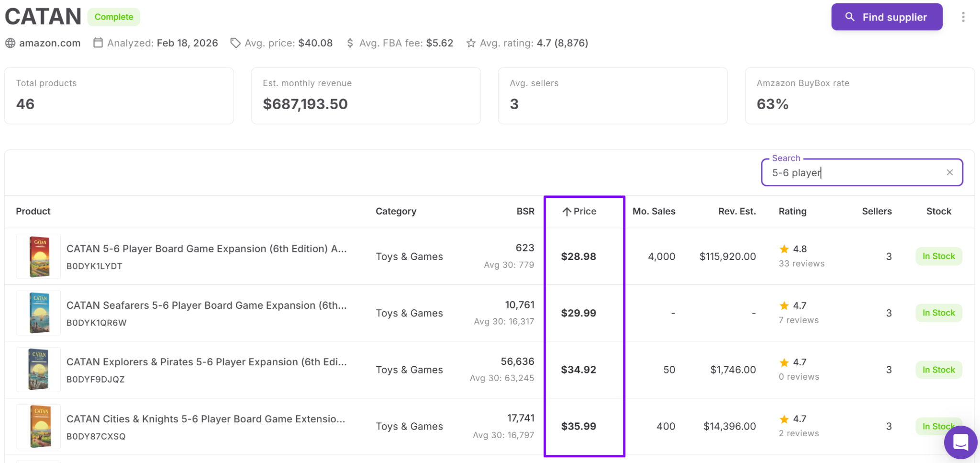Toggle Price column sort direction

pos(579,211)
